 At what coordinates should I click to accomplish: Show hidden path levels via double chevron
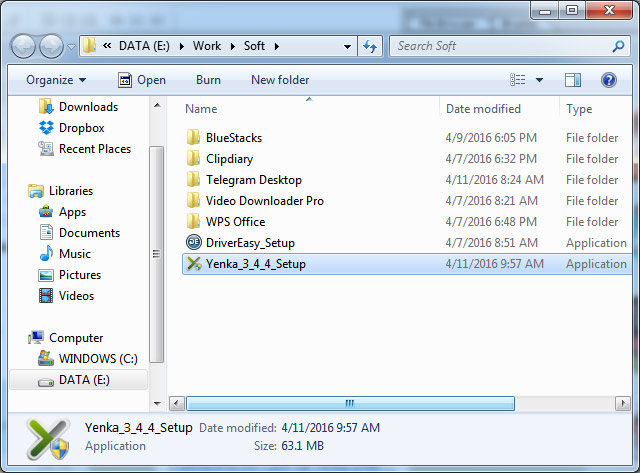(107, 46)
